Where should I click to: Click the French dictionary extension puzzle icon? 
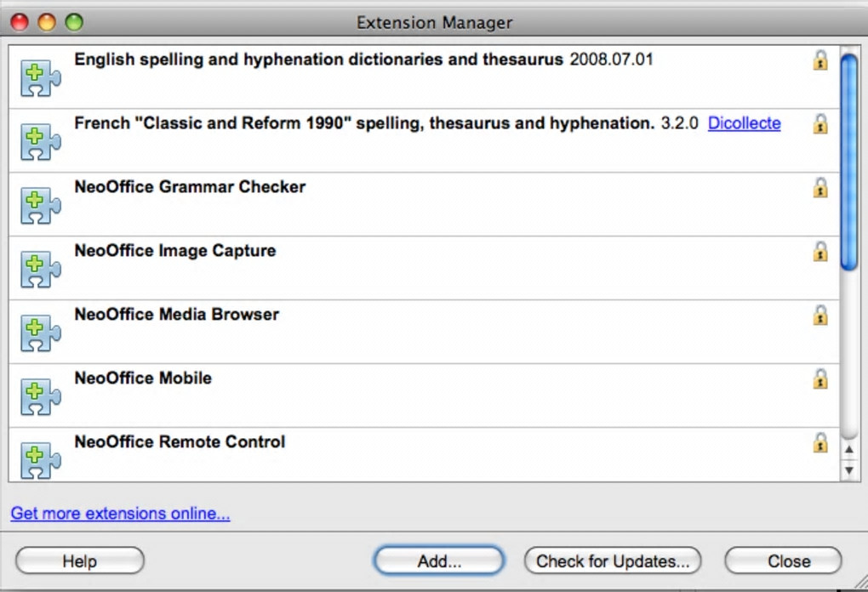click(x=40, y=142)
